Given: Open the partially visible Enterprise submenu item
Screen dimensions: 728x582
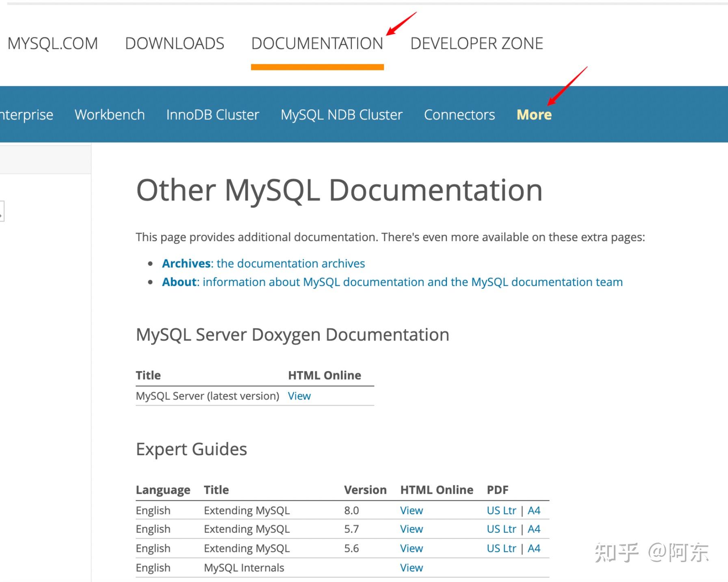Looking at the screenshot, I should pyautogui.click(x=26, y=115).
